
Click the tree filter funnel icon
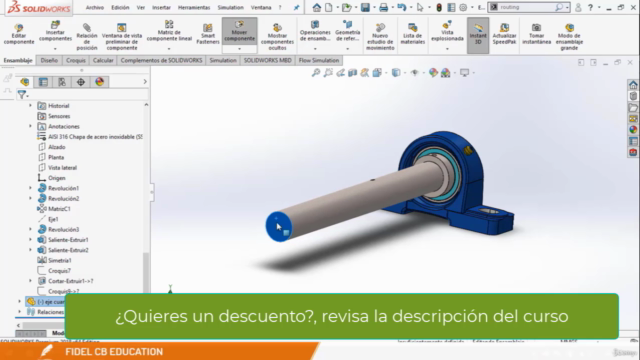pyautogui.click(x=22, y=95)
